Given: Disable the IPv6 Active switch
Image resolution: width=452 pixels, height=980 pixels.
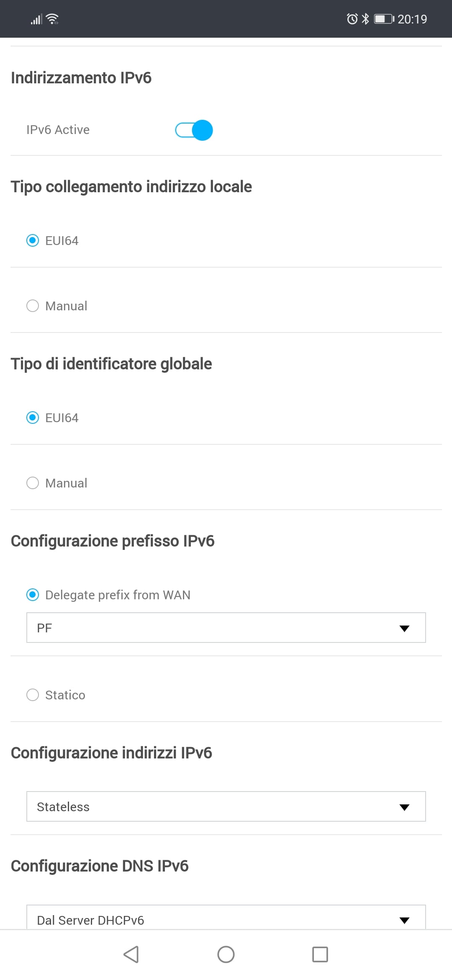Looking at the screenshot, I should (194, 130).
